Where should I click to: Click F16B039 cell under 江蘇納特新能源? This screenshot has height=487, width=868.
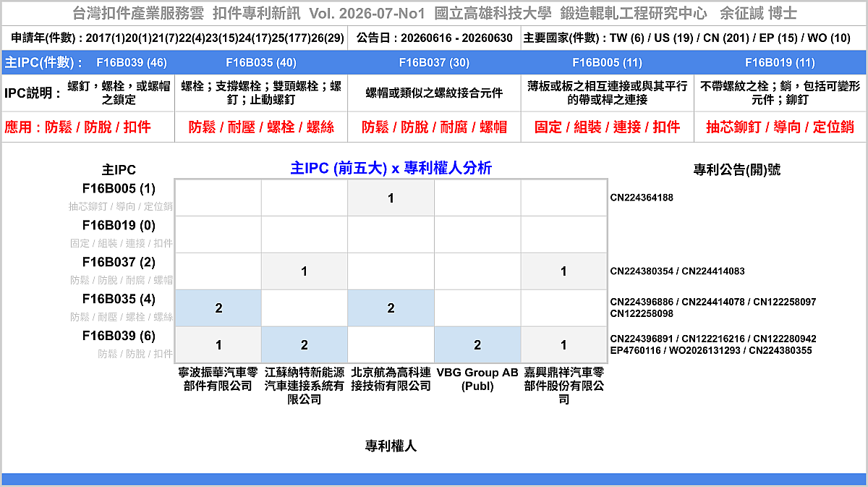pos(305,345)
